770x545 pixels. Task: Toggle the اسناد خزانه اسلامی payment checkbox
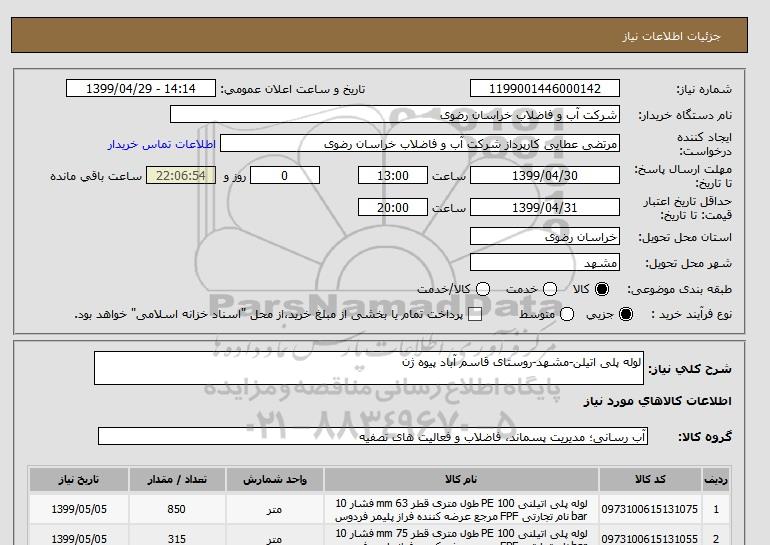click(475, 315)
